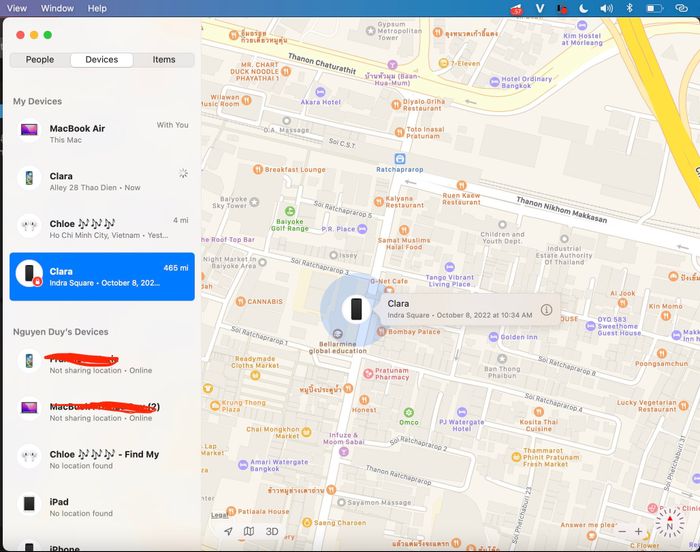Zoom in with the plus button
The image size is (700, 552).
pos(638,531)
